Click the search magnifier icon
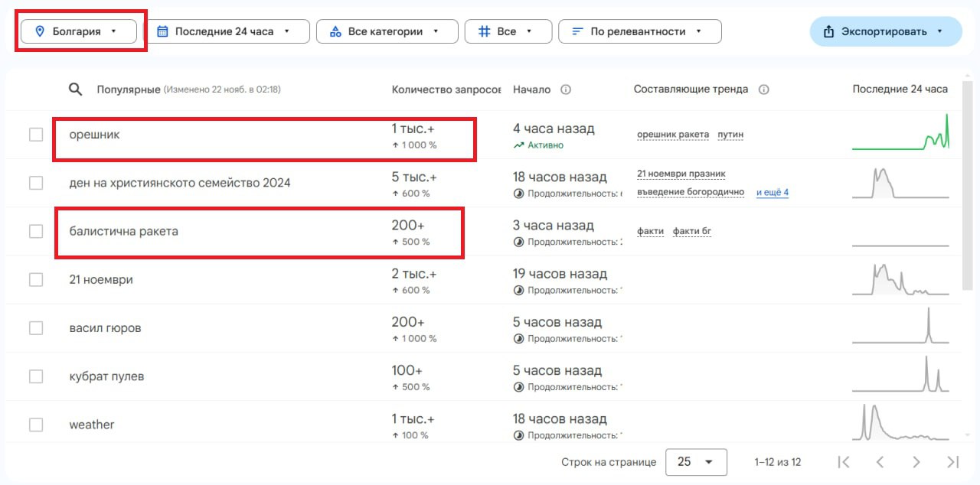Viewport: 980px width, 485px height. pyautogui.click(x=75, y=90)
